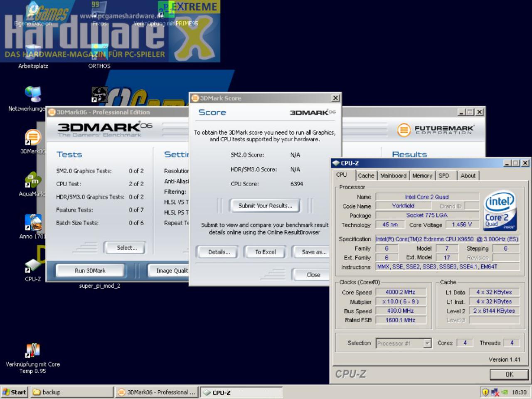Click the CPU Score value 6394

(297, 184)
